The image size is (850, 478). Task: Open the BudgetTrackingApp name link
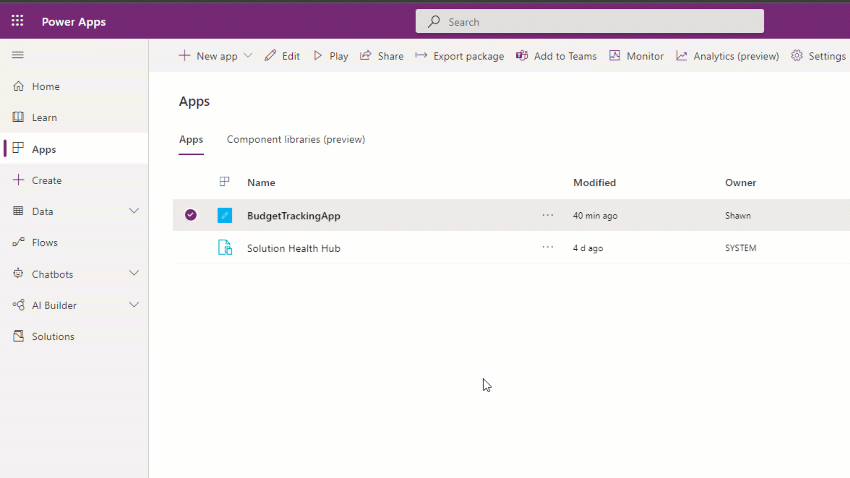[294, 216]
